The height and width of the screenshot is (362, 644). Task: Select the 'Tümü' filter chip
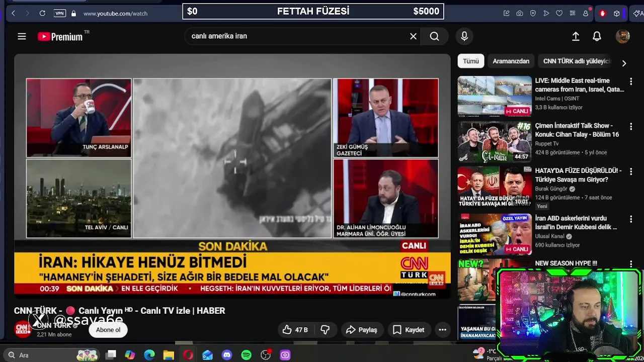471,61
